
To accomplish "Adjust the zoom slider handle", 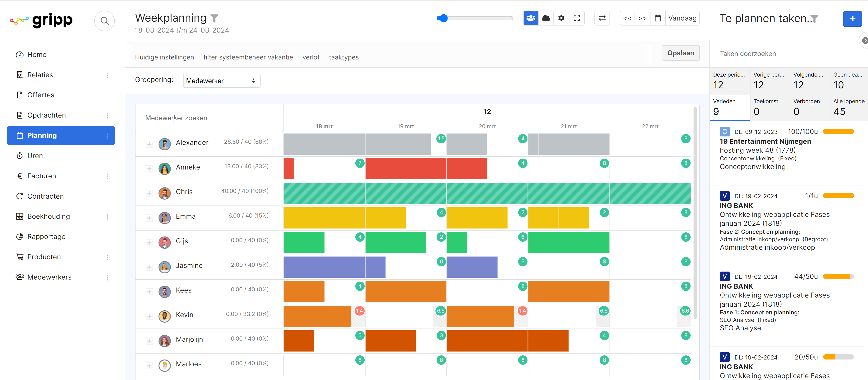I will click(443, 18).
